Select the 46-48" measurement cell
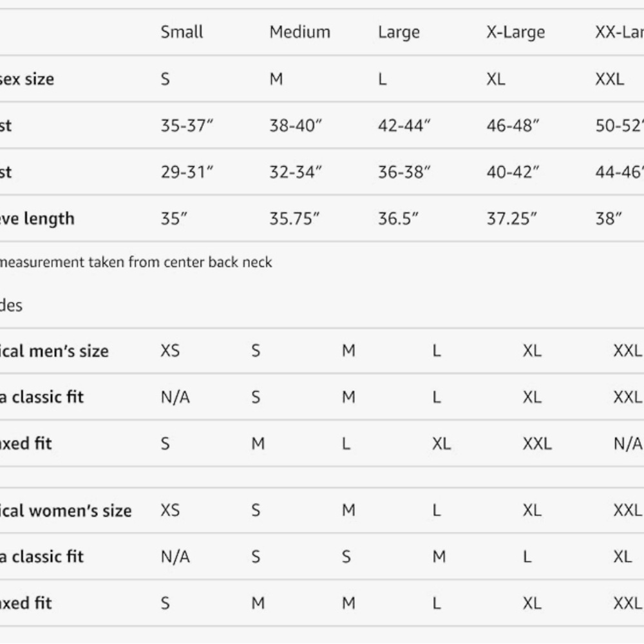Viewport: 644px width, 644px height. 513,126
